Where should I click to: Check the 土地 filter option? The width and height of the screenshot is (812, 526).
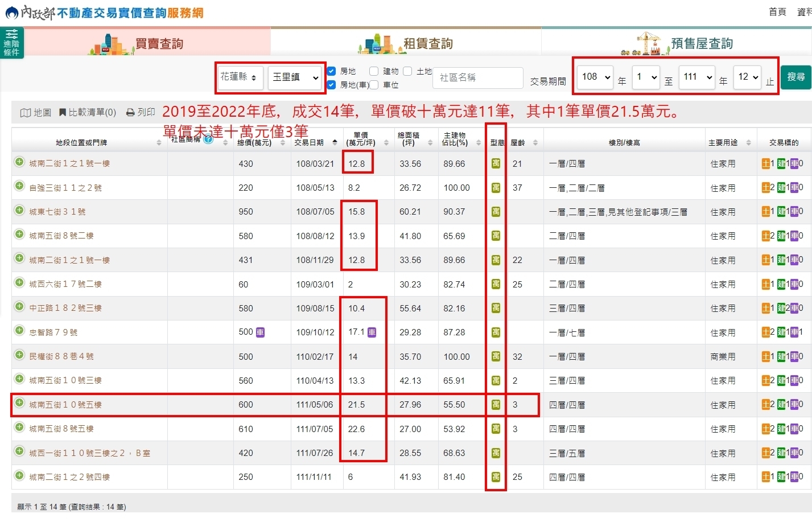pyautogui.click(x=407, y=71)
